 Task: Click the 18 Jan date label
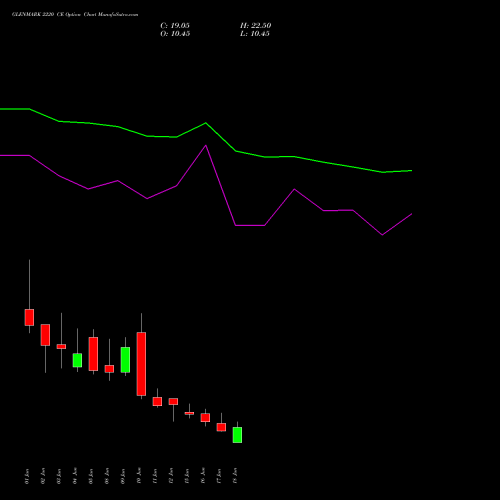pyautogui.click(x=235, y=476)
